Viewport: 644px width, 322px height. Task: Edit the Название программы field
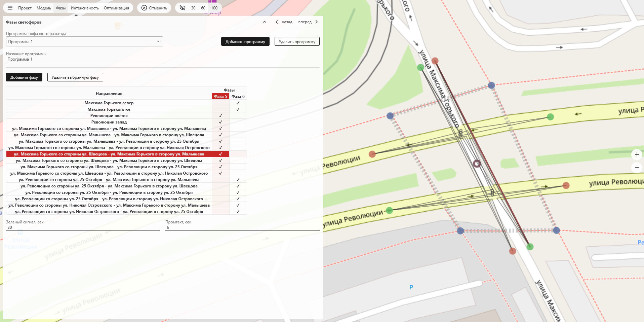tap(84, 59)
